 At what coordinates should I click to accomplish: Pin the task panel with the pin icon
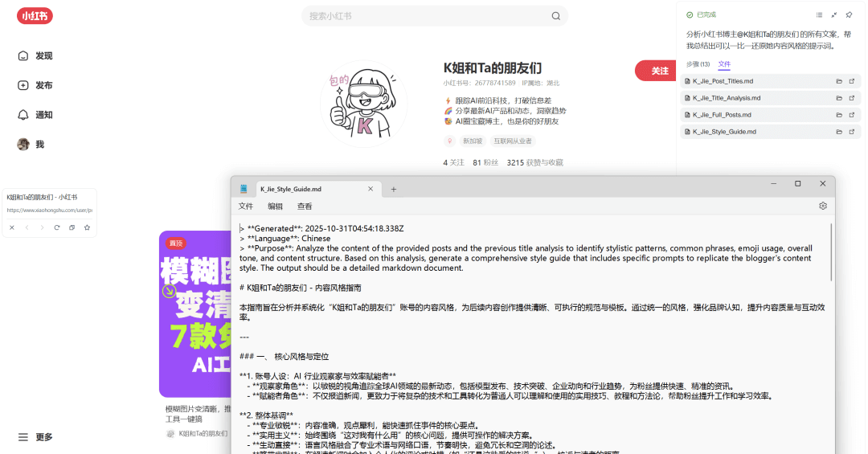tap(849, 14)
